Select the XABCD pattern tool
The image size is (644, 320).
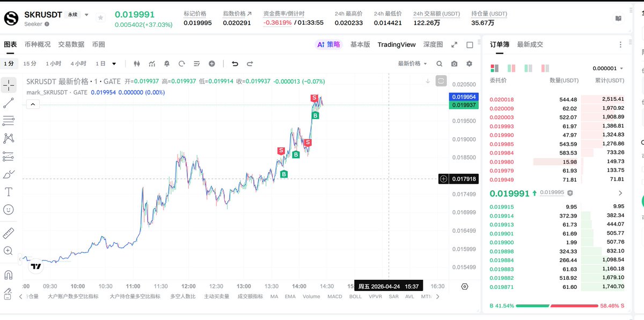tap(9, 138)
